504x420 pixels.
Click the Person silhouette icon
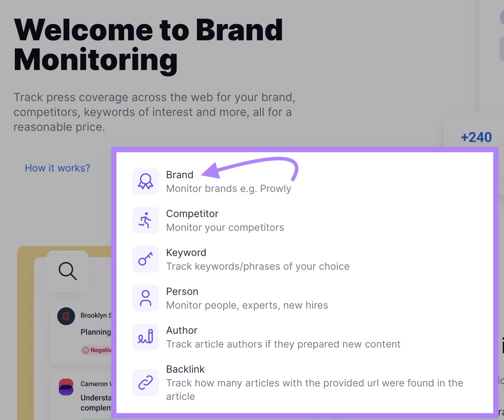(x=146, y=298)
